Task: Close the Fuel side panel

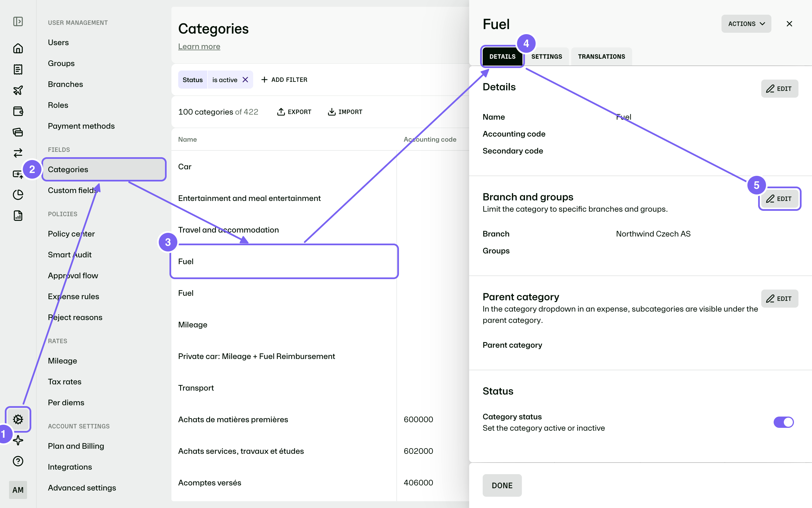Action: click(x=789, y=24)
